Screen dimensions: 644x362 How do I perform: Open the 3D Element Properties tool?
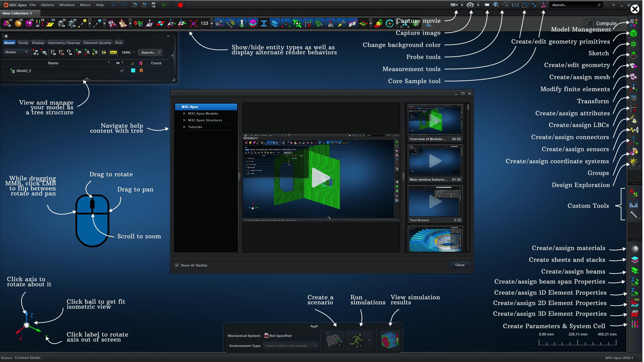635,314
